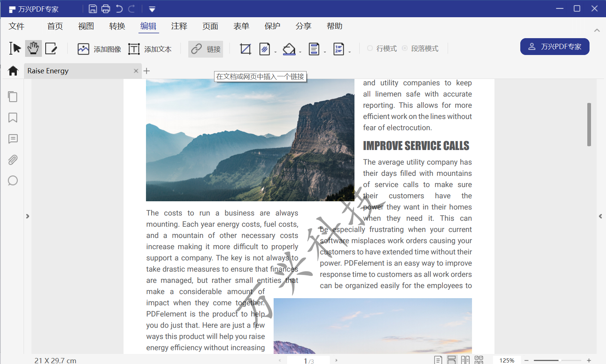This screenshot has height=364, width=606.
Task: Open the page thumbnails sidebar panel
Action: tap(13, 97)
